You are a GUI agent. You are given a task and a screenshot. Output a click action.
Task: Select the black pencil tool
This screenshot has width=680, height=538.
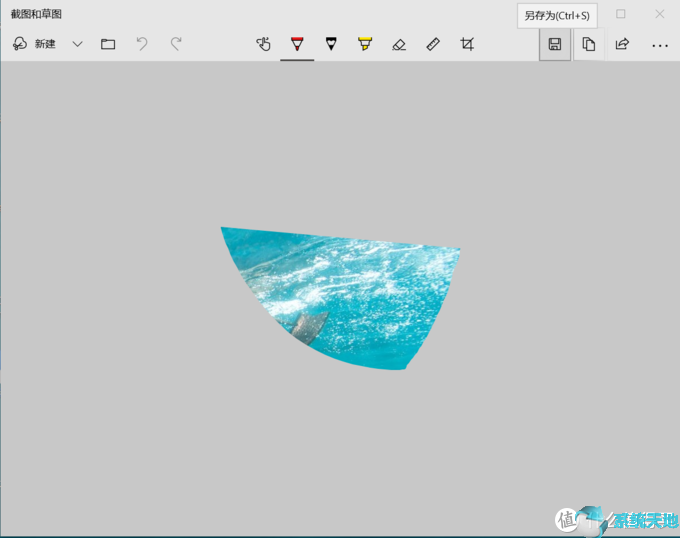click(331, 44)
